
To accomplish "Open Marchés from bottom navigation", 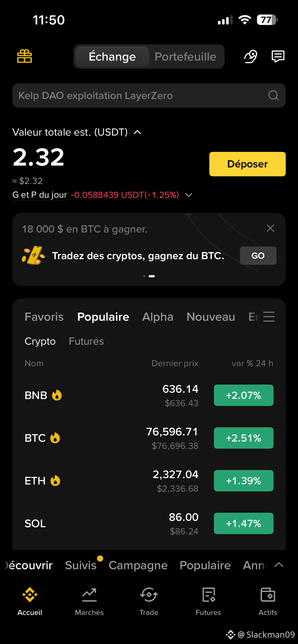I will [x=89, y=602].
